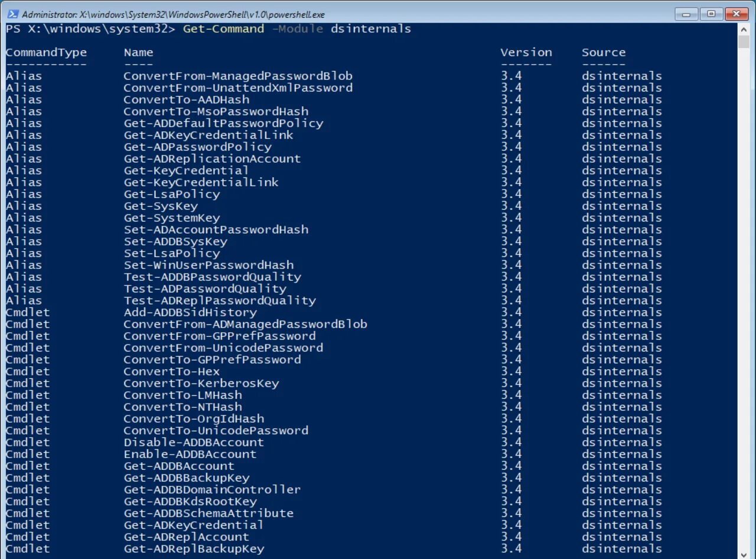Close the PowerShell window

(x=736, y=14)
